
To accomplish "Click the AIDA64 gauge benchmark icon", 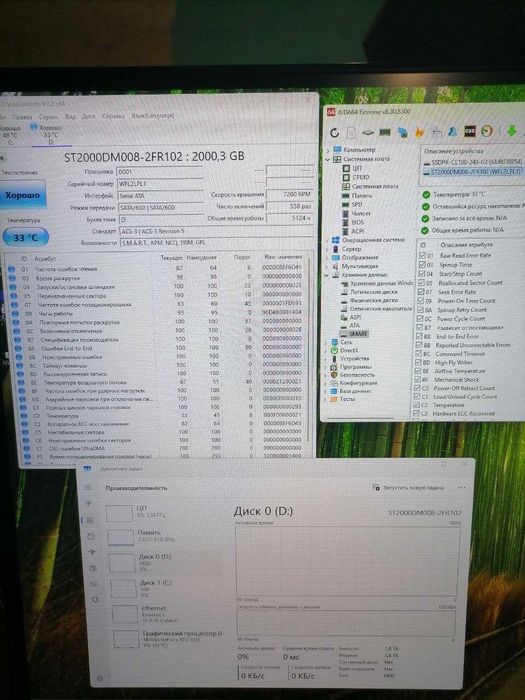I will [x=487, y=131].
